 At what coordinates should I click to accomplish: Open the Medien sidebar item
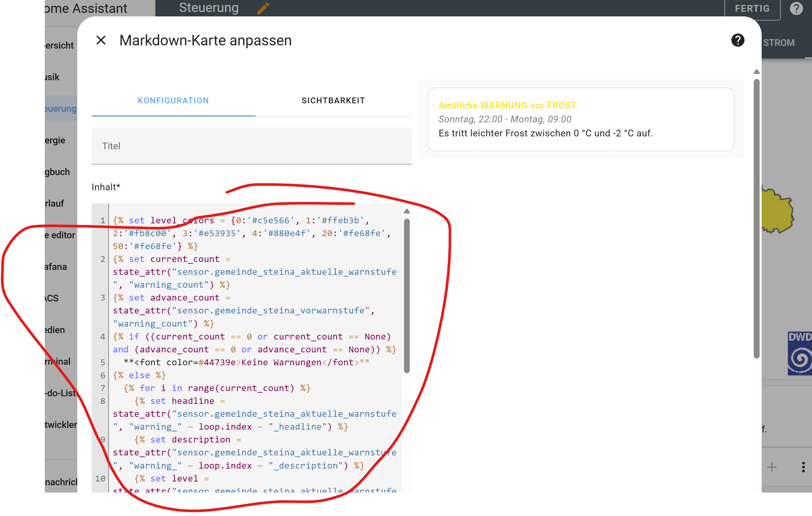61,330
